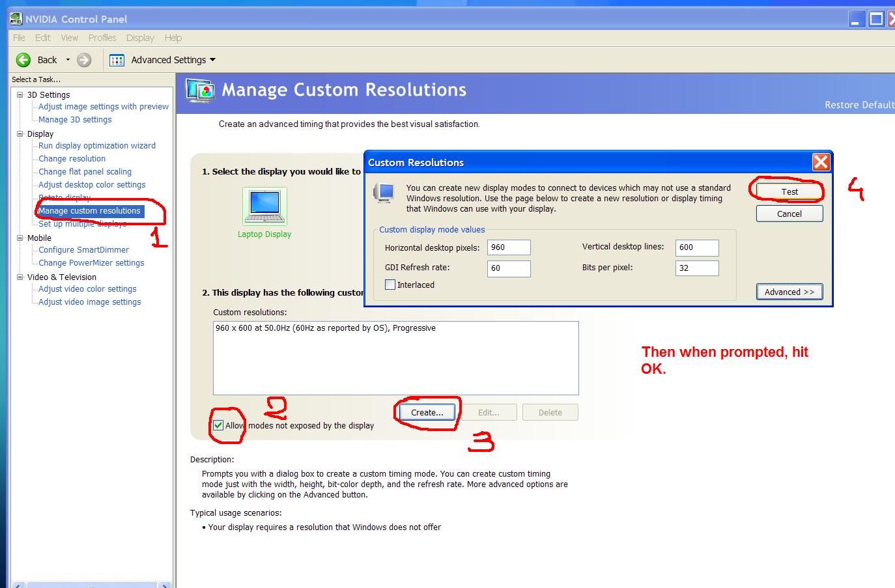
Task: Enable the Interlaced checkbox
Action: [390, 285]
